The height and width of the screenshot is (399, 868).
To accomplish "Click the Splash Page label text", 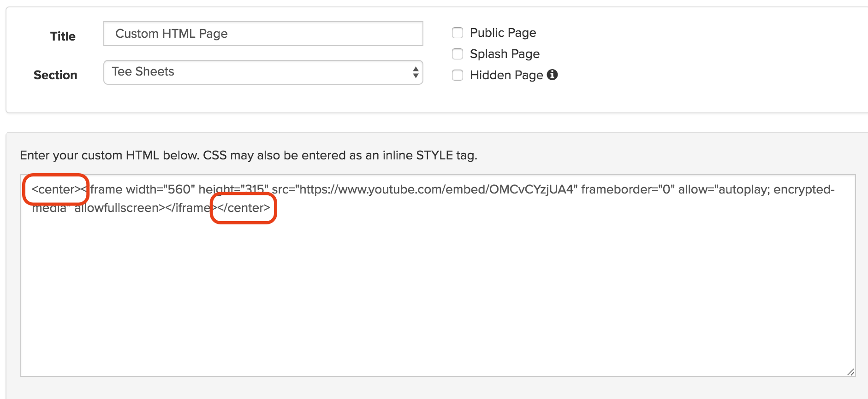I will 505,54.
